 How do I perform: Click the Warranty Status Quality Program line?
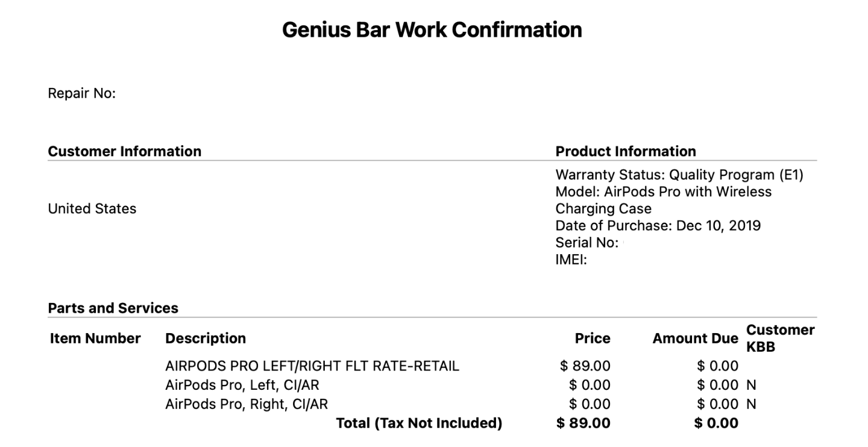point(679,175)
